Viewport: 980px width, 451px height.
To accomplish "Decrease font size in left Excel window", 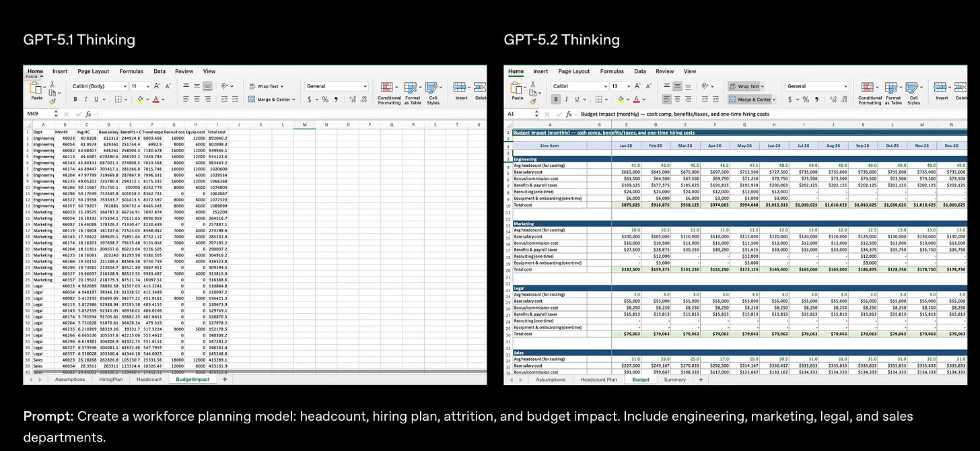I will click(x=168, y=86).
